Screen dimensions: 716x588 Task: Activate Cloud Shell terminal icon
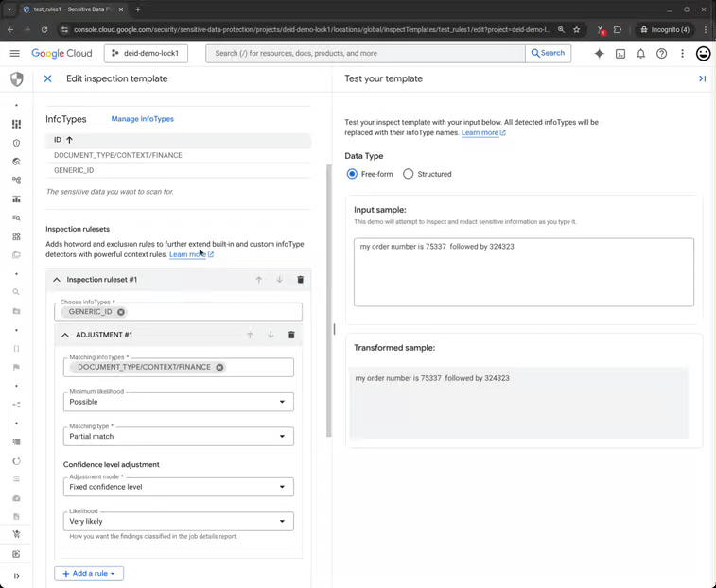(x=620, y=54)
